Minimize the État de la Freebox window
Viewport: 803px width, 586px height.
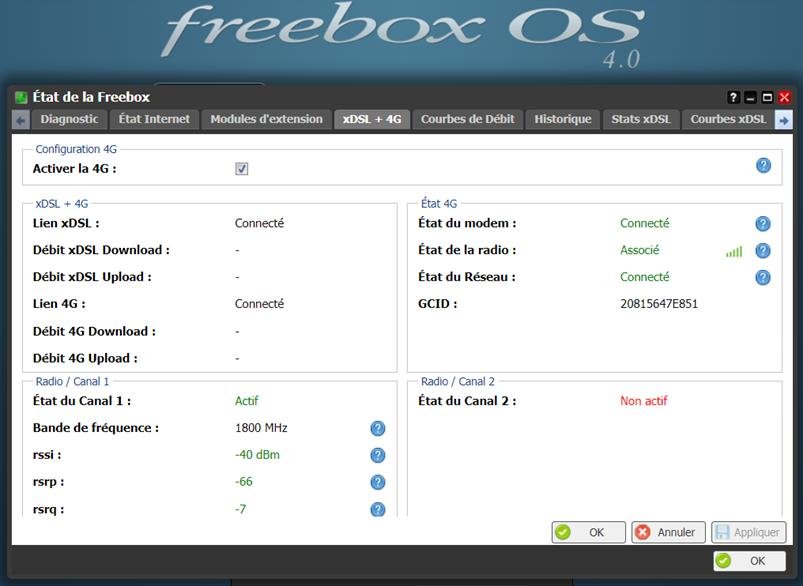click(750, 97)
